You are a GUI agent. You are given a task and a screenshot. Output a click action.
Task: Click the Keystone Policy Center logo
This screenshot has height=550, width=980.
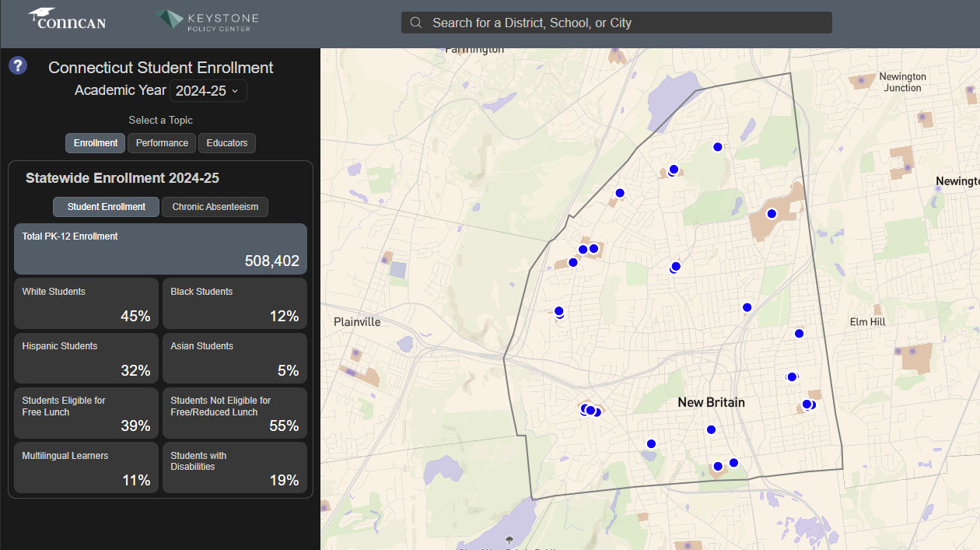click(x=207, y=20)
